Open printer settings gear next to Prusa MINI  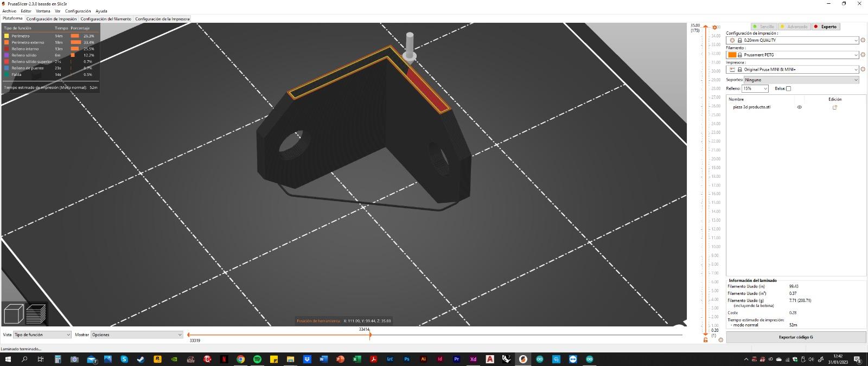pos(863,69)
